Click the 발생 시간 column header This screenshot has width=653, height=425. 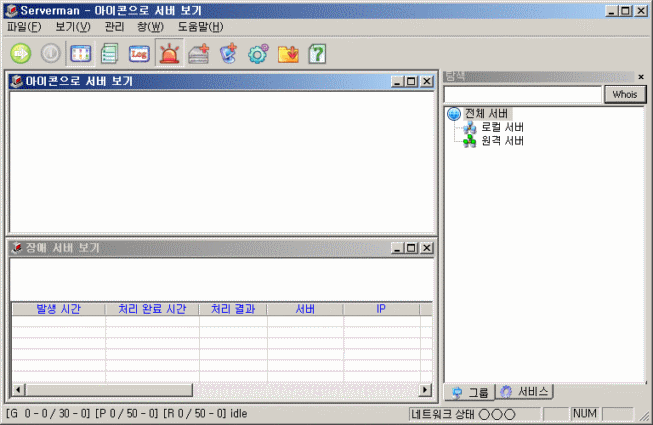point(58,309)
